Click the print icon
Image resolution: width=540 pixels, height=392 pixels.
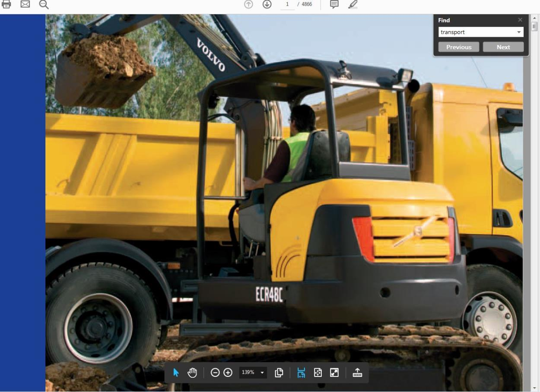click(6, 4)
